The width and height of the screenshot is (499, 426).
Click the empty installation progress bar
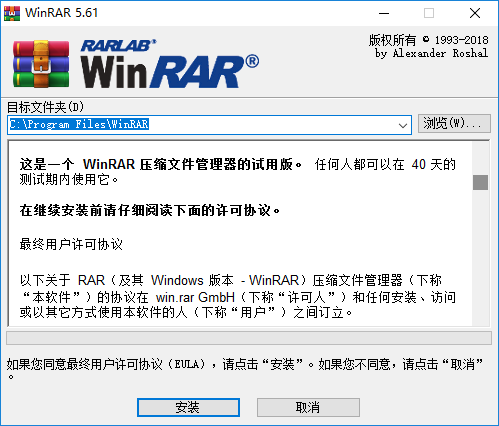249,338
